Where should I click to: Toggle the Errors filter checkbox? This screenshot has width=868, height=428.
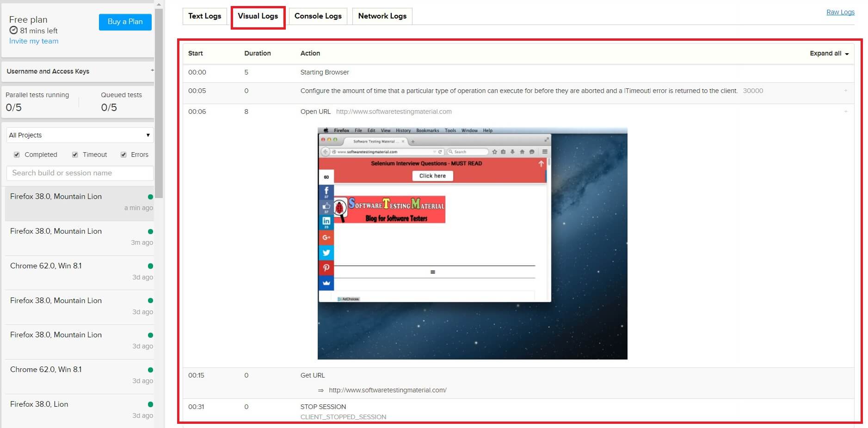[123, 155]
